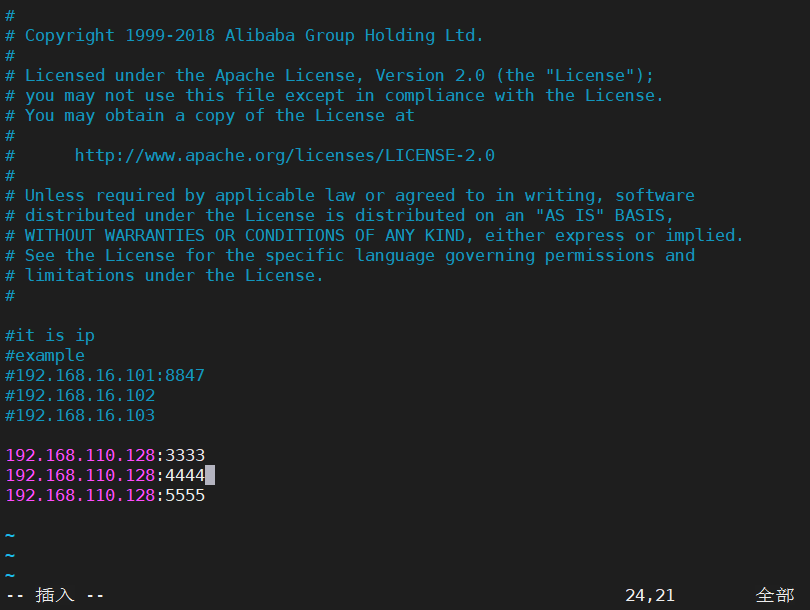Click the word 'Unless' in the license text
This screenshot has width=810, height=610.
tap(55, 195)
